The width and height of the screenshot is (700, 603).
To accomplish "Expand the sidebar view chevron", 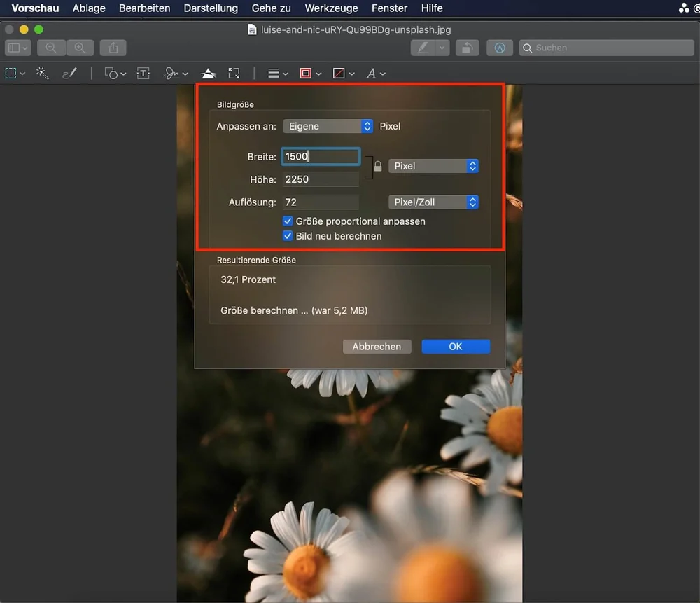I will (25, 48).
